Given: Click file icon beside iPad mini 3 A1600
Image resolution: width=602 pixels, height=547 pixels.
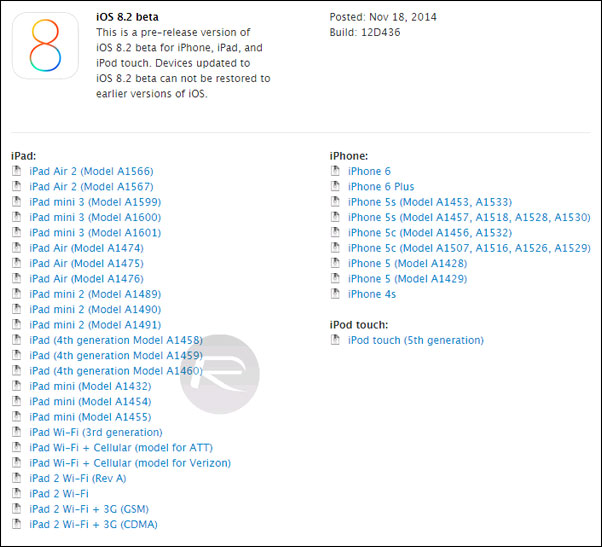Looking at the screenshot, I should (17, 216).
